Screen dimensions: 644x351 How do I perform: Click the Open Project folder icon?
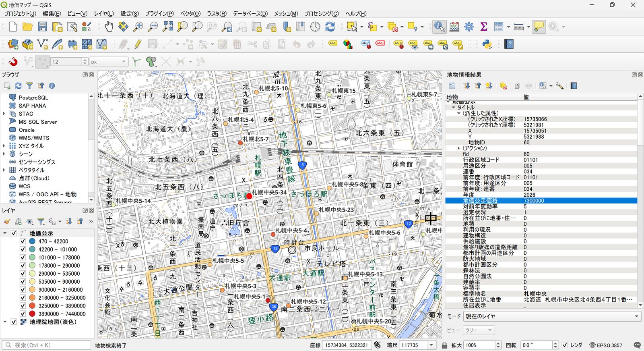(27, 27)
